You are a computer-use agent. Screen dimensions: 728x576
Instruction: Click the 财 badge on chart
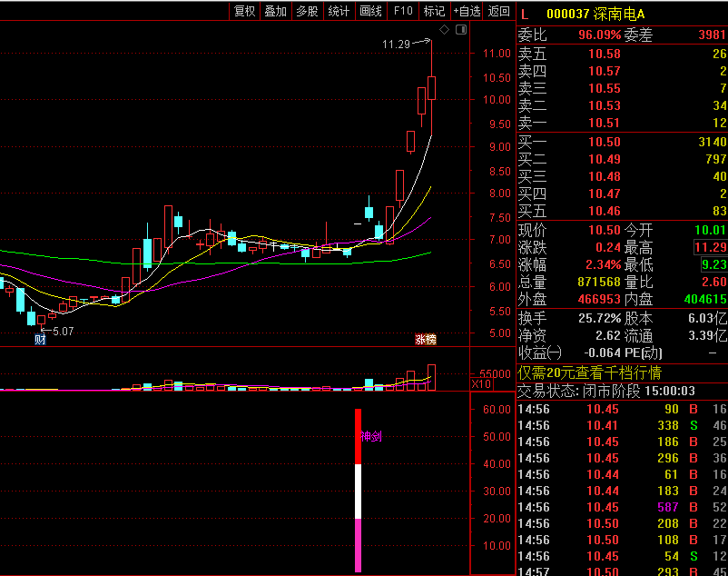click(x=40, y=340)
